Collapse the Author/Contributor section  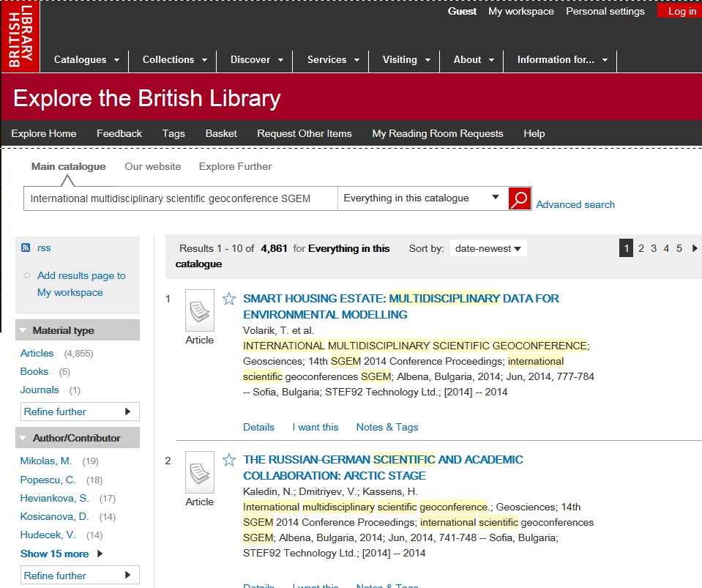78,438
